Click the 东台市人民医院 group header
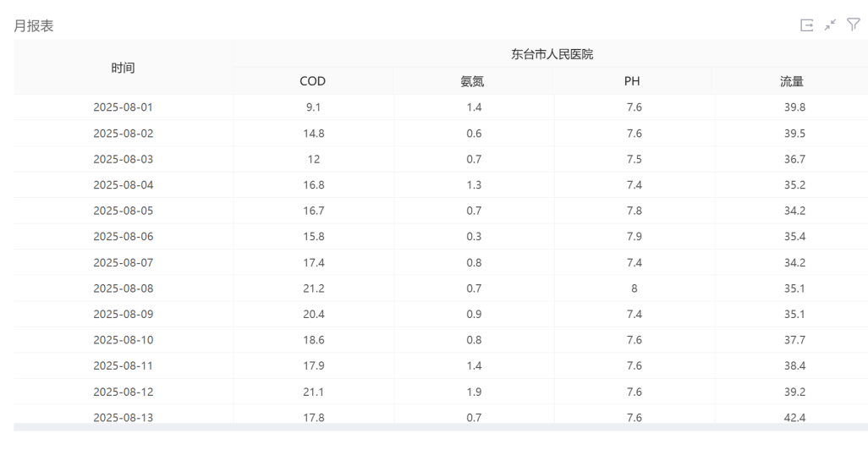The image size is (868, 450). [x=552, y=54]
